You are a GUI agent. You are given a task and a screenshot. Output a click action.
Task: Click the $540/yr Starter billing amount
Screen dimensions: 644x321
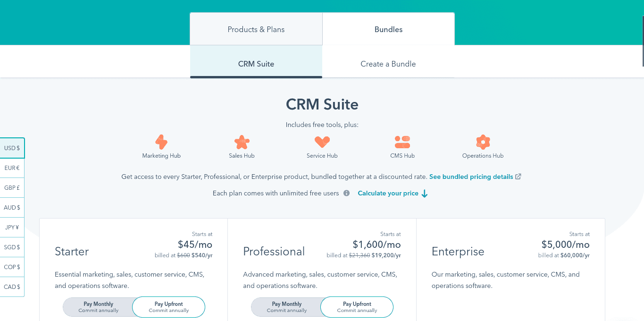[202, 255]
